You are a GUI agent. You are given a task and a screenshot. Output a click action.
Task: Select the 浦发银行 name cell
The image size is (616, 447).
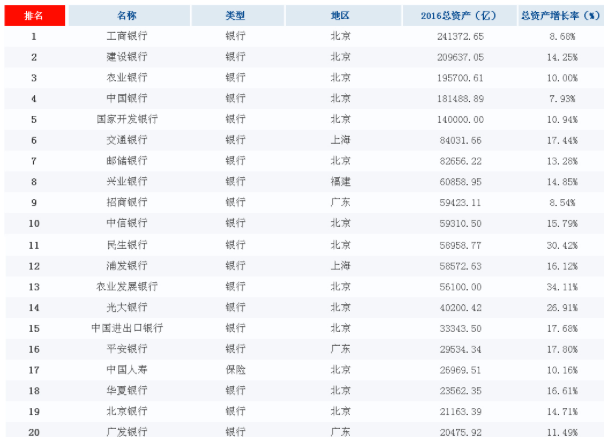(x=127, y=266)
